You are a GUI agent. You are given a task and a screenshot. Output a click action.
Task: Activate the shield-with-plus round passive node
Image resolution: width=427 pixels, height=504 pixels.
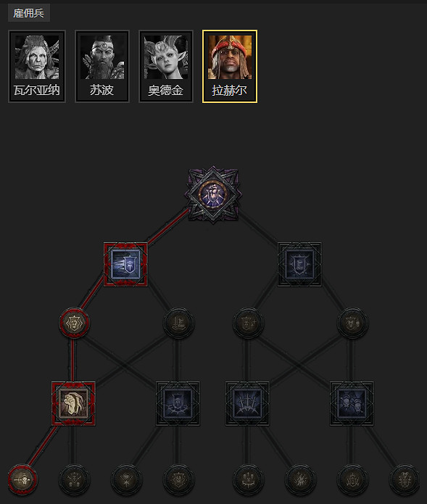coord(248,323)
